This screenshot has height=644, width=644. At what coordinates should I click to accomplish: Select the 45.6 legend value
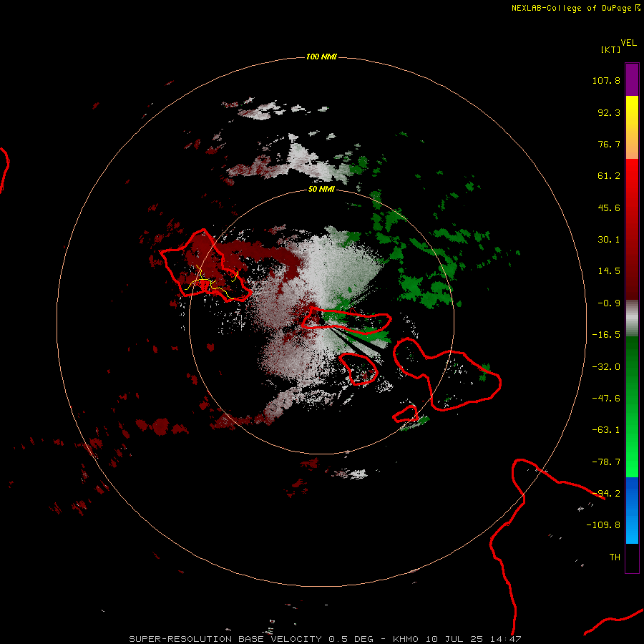[609, 208]
